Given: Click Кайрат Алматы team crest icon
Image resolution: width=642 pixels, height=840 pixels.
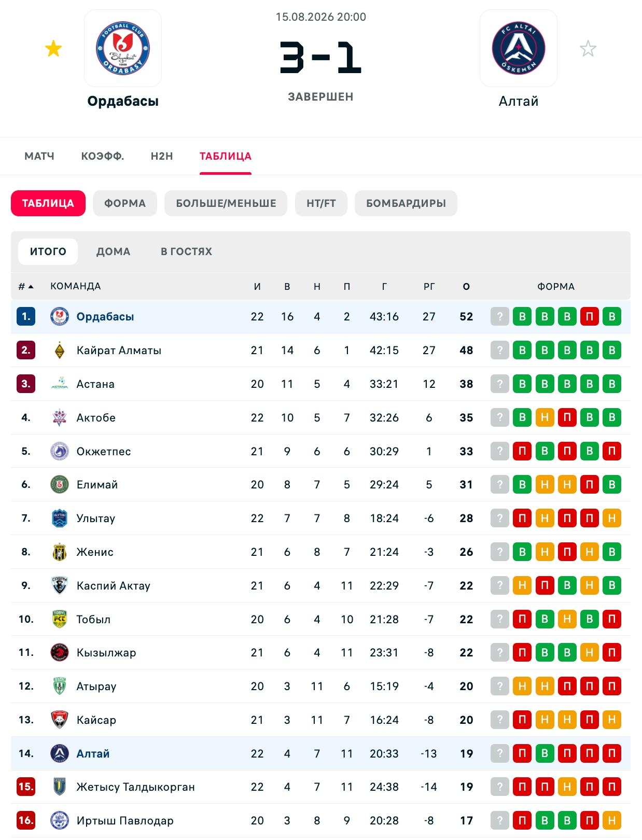Looking at the screenshot, I should click(x=60, y=351).
